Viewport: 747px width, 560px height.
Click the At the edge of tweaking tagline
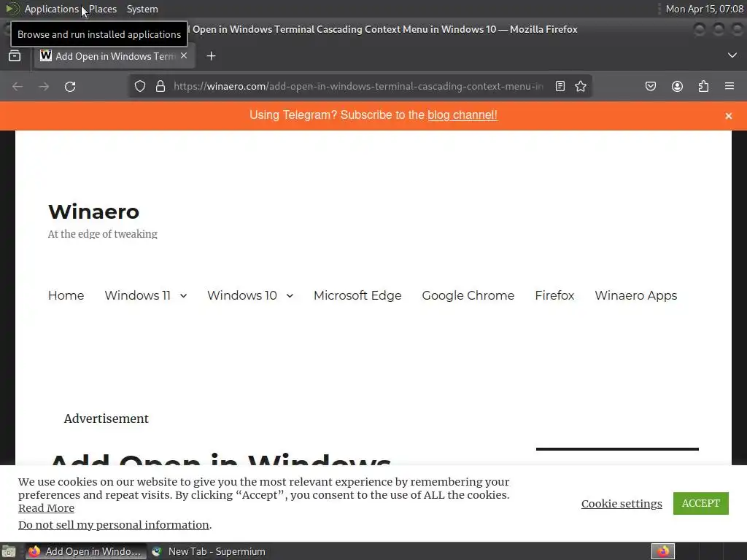[x=102, y=234]
